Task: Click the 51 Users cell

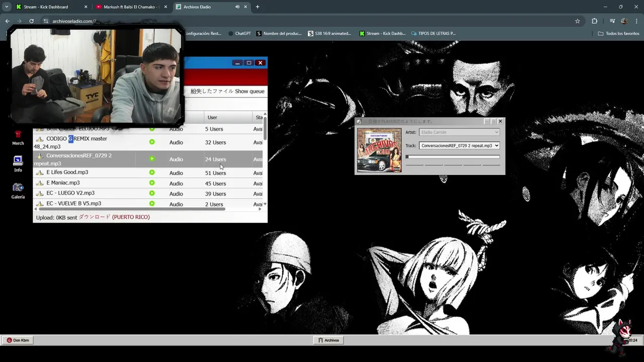Action: (215, 173)
